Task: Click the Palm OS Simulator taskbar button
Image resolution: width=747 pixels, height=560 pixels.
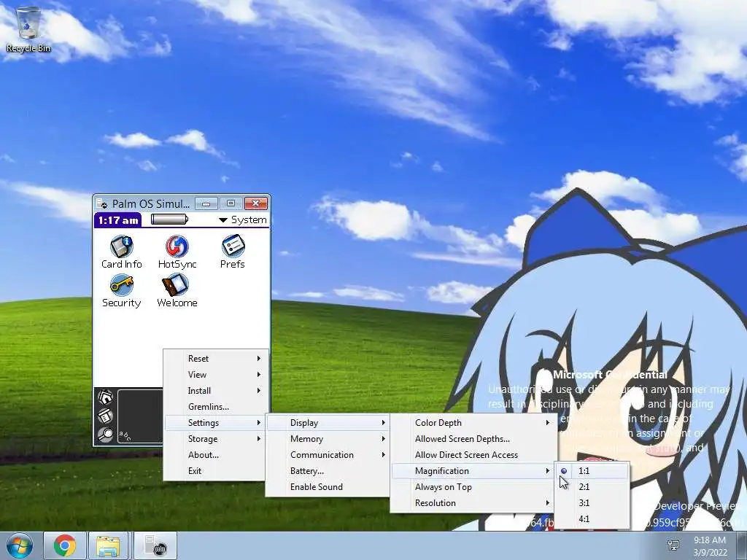Action: tap(155, 545)
